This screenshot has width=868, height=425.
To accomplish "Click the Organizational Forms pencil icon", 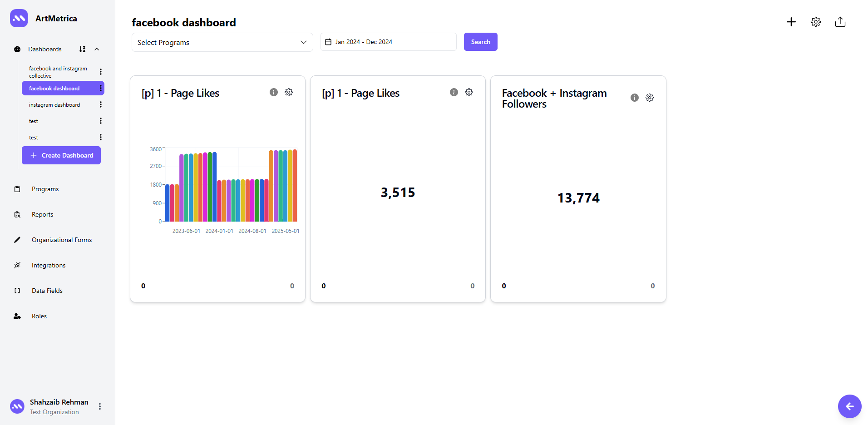I will click(17, 240).
